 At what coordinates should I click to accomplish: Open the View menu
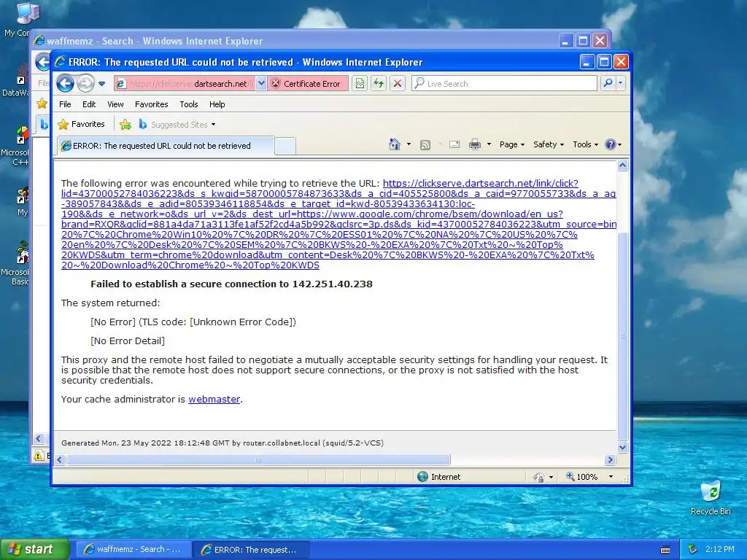click(115, 104)
